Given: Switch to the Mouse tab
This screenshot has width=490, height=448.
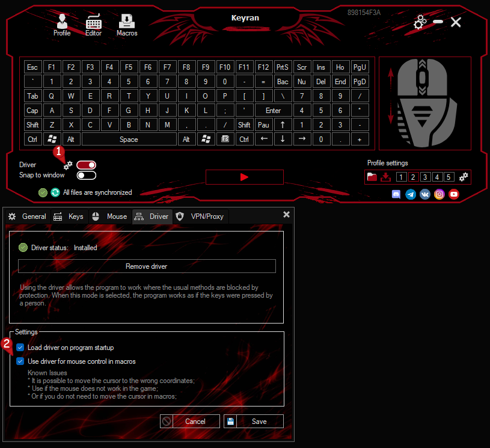Looking at the screenshot, I should [110, 216].
